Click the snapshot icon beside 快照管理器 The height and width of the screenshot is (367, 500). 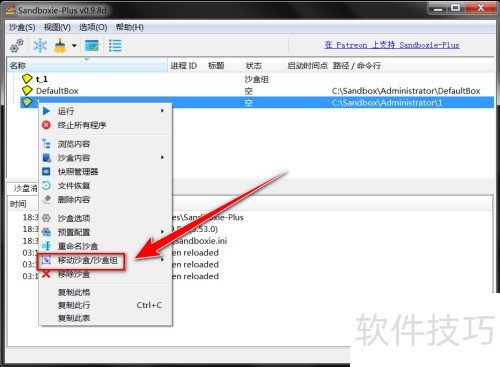46,171
